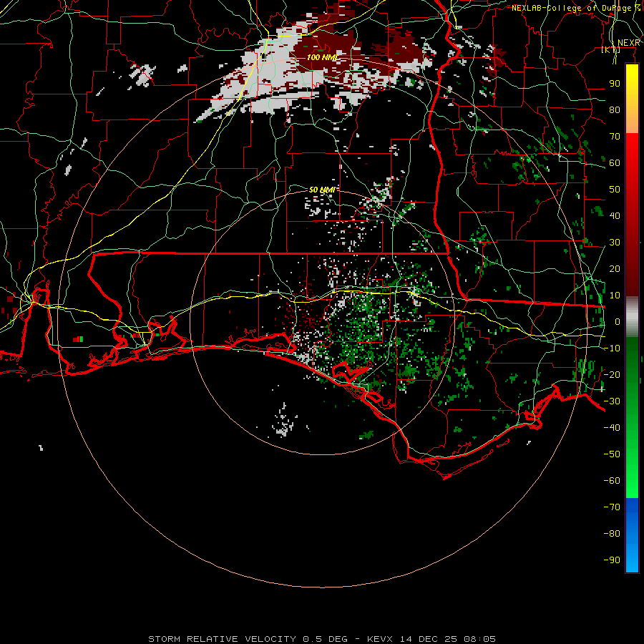The image size is (644, 644).
Task: Click the "KT" units label above the scale
Action: point(610,49)
